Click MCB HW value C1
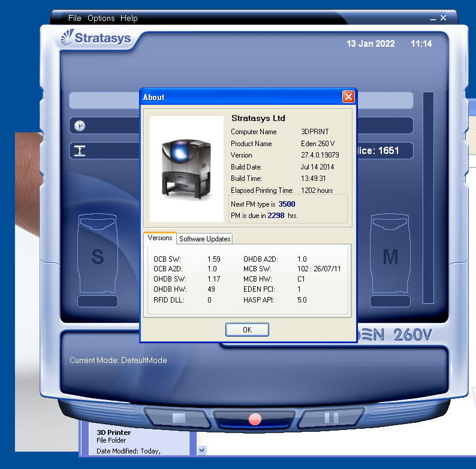This screenshot has width=476, height=469. pyautogui.click(x=301, y=279)
